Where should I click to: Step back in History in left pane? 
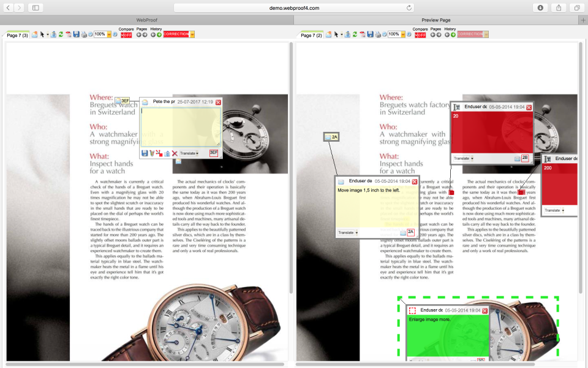153,35
